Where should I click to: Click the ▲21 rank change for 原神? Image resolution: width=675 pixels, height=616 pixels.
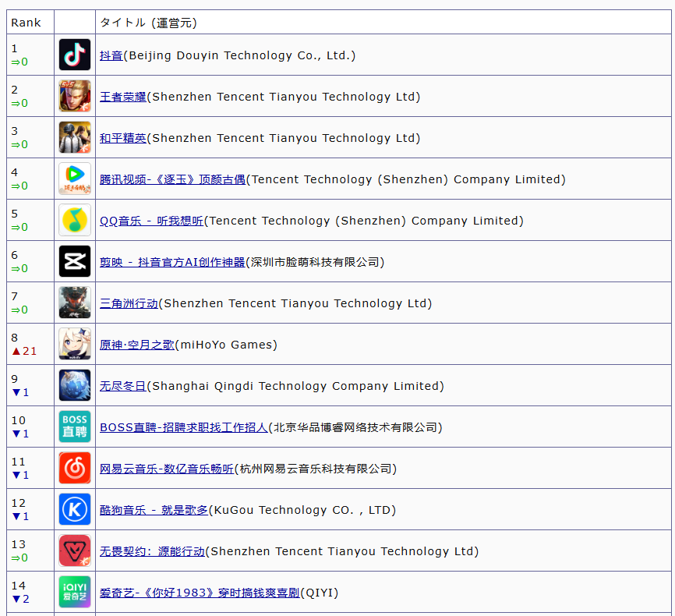pyautogui.click(x=24, y=351)
